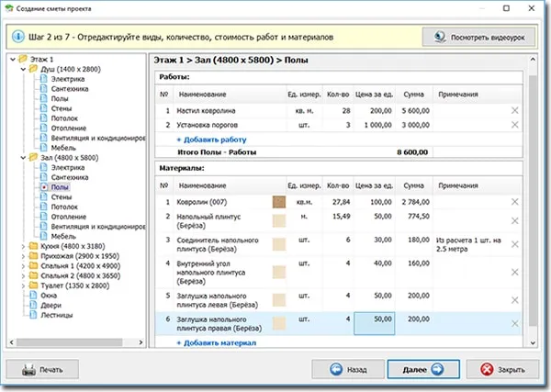Click the Этаж 1 folder icon
The width and height of the screenshot is (551, 392).
pos(23,60)
